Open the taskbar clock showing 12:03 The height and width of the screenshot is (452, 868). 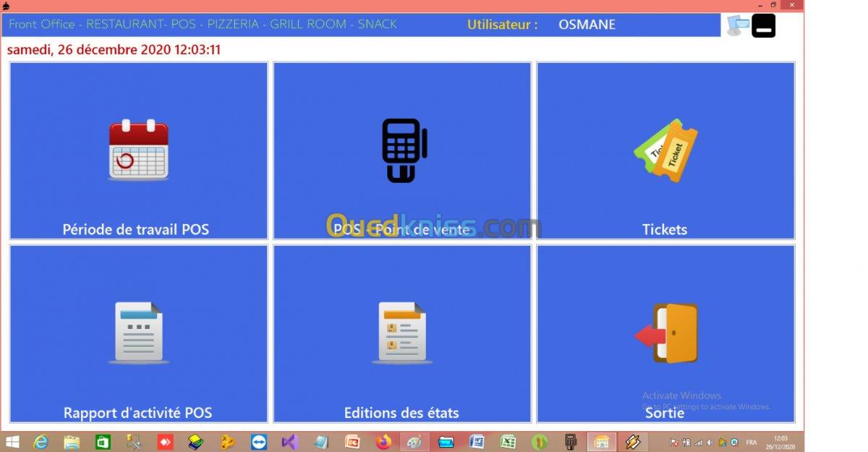pyautogui.click(x=780, y=442)
